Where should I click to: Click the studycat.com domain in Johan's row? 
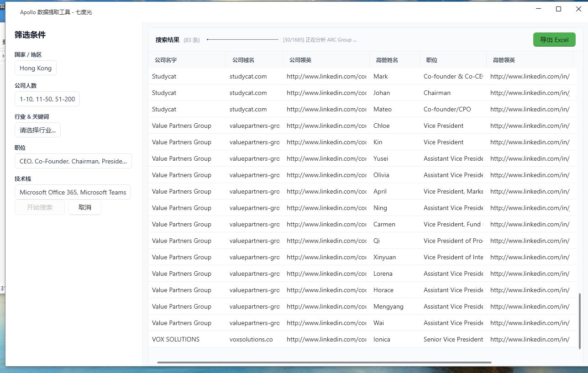(254, 93)
